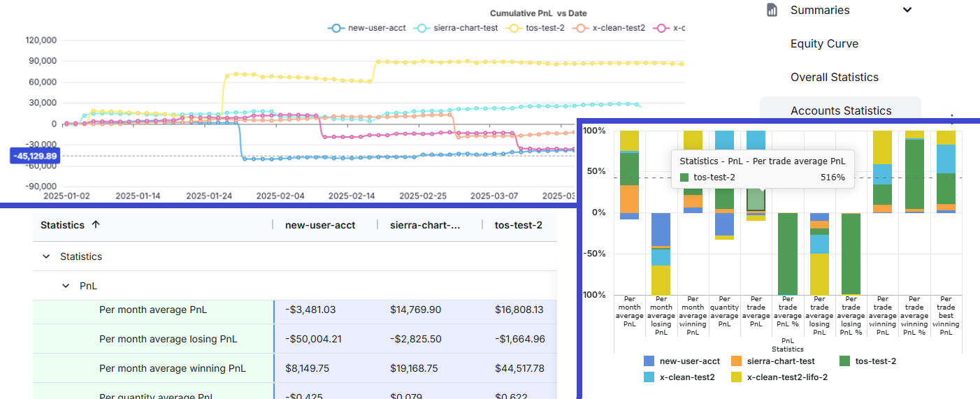Open the Overall Statistics page

tap(834, 77)
